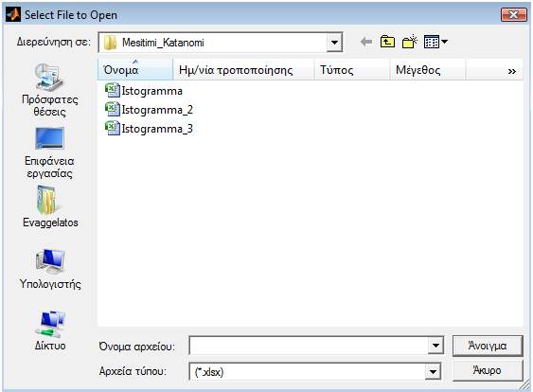Select the file name Istogramma

pyautogui.click(x=151, y=91)
